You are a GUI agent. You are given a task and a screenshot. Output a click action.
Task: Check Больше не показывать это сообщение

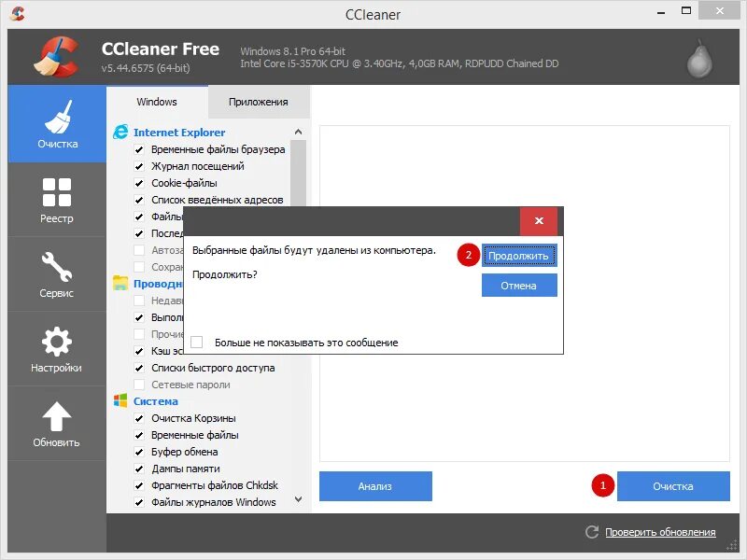[196, 342]
